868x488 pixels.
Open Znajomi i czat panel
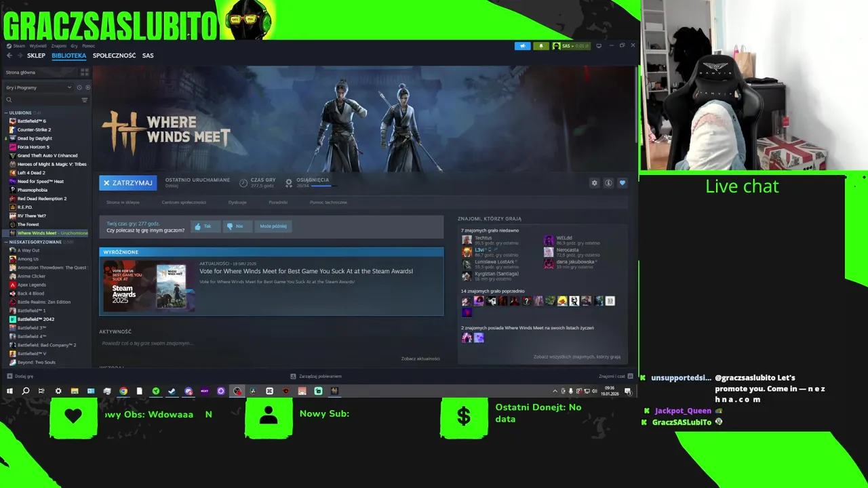click(x=616, y=376)
